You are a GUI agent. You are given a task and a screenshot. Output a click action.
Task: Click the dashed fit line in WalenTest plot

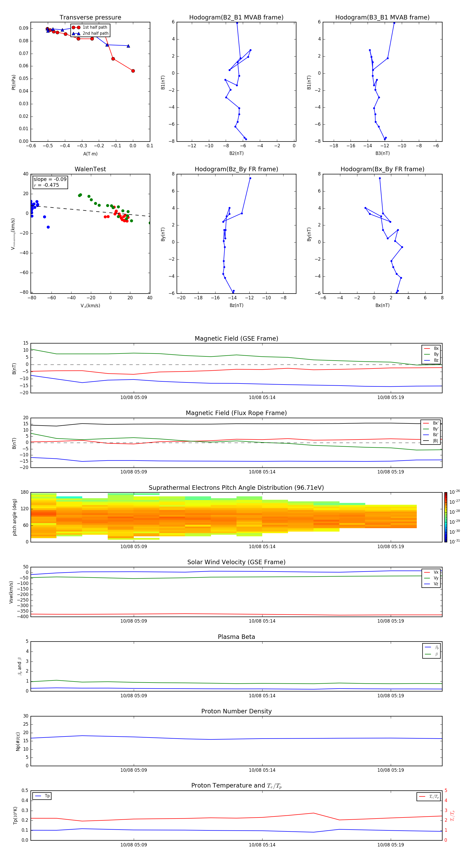tap(90, 211)
